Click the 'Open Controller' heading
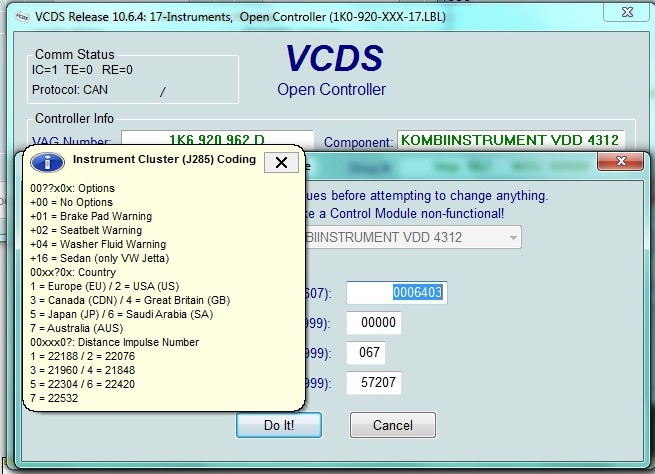 332,89
